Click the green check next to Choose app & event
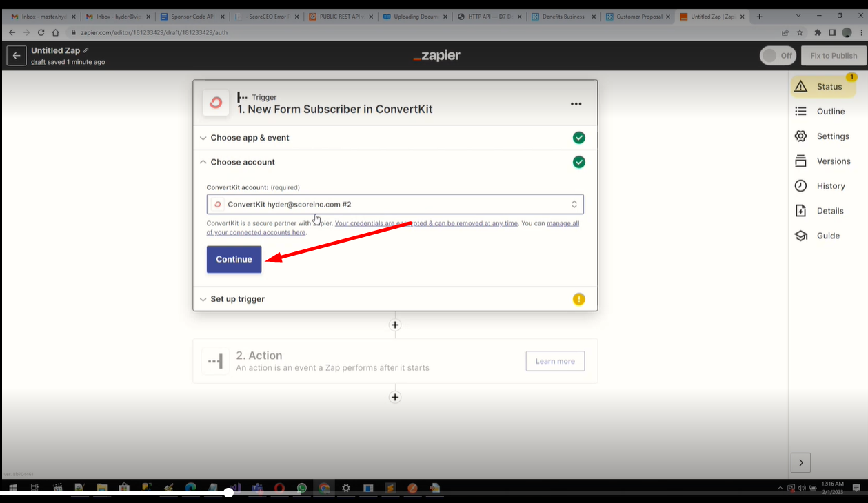This screenshot has width=868, height=503. click(x=579, y=138)
